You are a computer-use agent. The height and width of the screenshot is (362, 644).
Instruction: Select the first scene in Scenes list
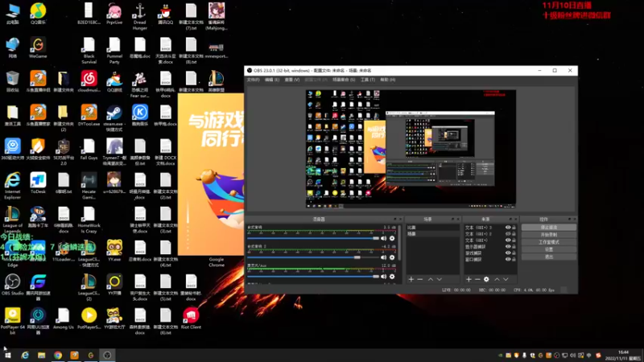point(432,228)
